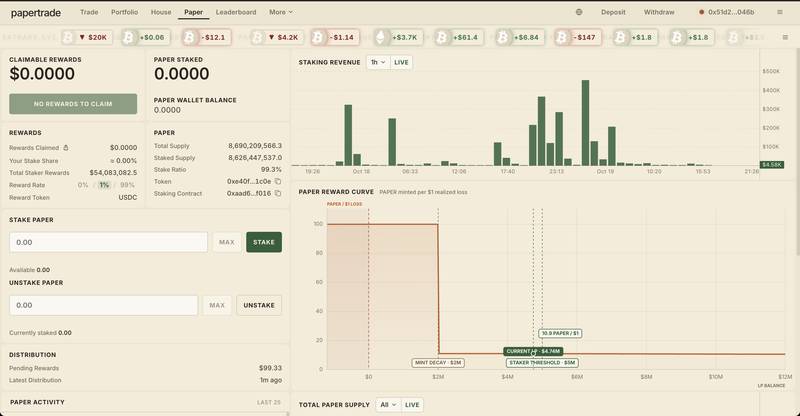The image size is (800, 416).
Task: Focus the Unstake Paper amount field
Action: point(104,305)
